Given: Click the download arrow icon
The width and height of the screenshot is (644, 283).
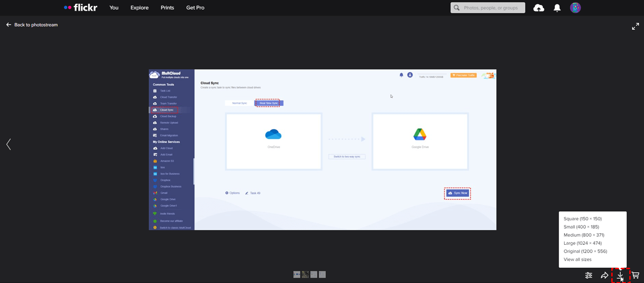Looking at the screenshot, I should [620, 275].
